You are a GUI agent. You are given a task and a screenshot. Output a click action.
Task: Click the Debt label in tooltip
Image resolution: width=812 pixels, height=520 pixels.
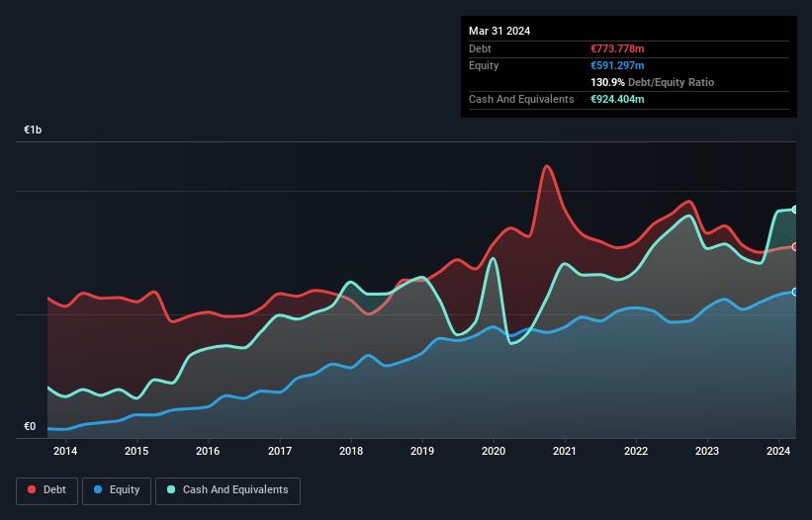[480, 48]
